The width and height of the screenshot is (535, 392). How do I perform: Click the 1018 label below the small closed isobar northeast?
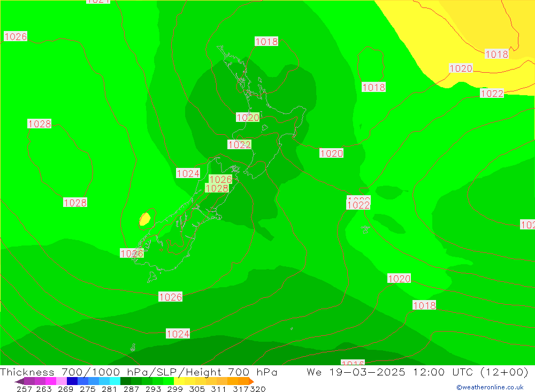373,87
